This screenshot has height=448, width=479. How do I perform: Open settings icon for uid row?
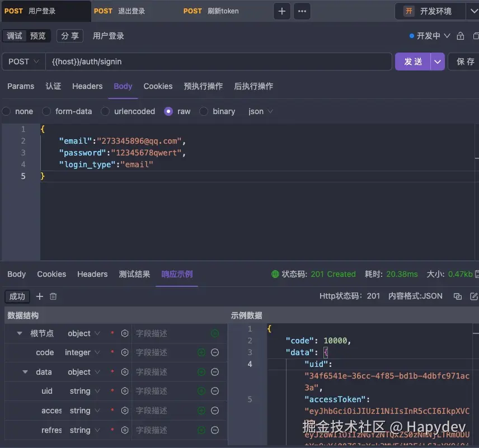click(x=125, y=391)
